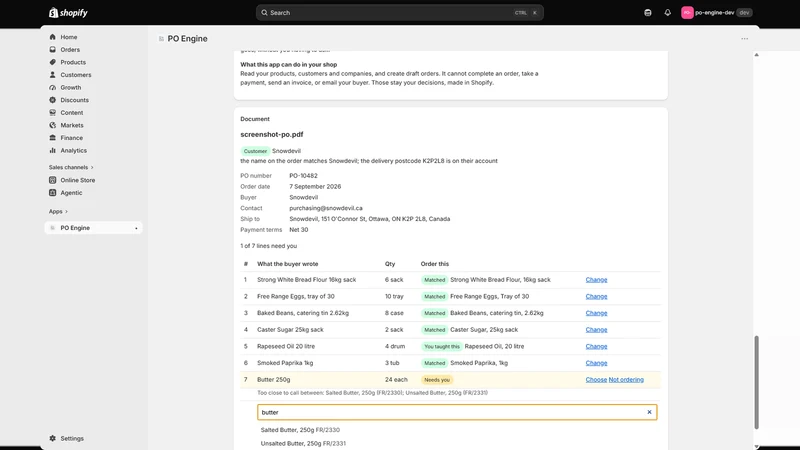Select Customers in the sidebar

[x=76, y=74]
